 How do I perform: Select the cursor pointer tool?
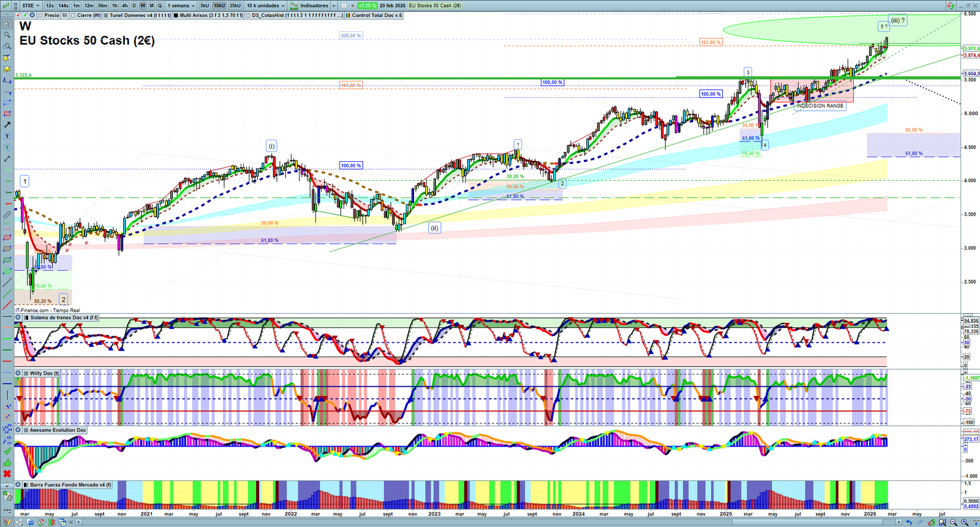click(x=7, y=24)
